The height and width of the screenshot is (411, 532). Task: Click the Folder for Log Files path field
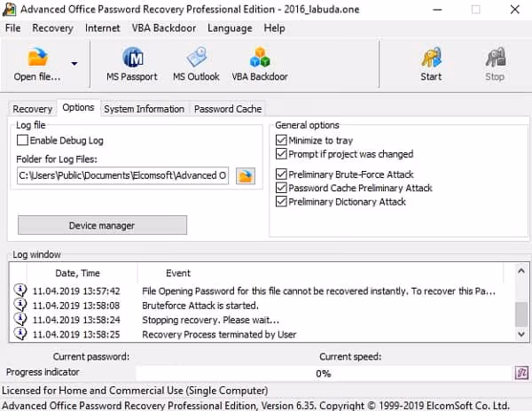pyautogui.click(x=123, y=175)
